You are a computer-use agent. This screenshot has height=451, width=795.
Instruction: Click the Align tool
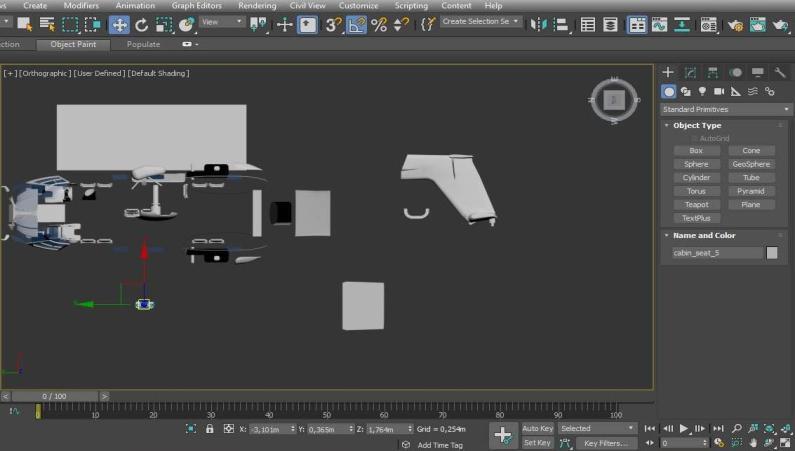[x=561, y=24]
